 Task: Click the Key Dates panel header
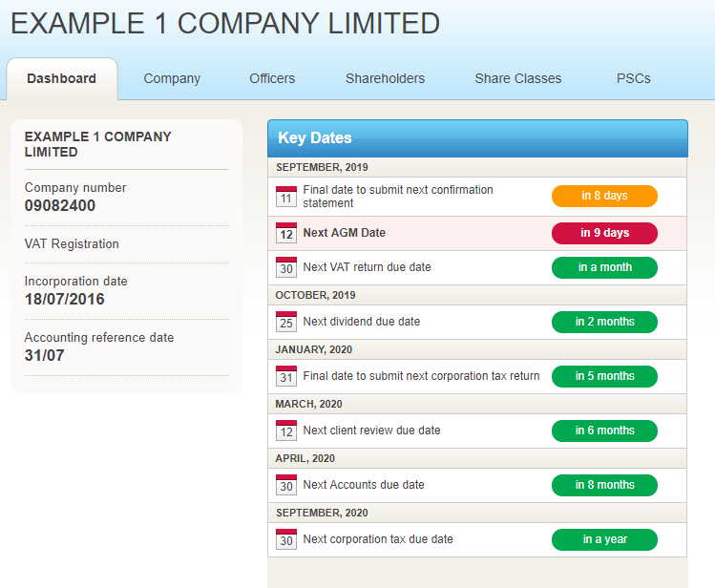tap(477, 138)
